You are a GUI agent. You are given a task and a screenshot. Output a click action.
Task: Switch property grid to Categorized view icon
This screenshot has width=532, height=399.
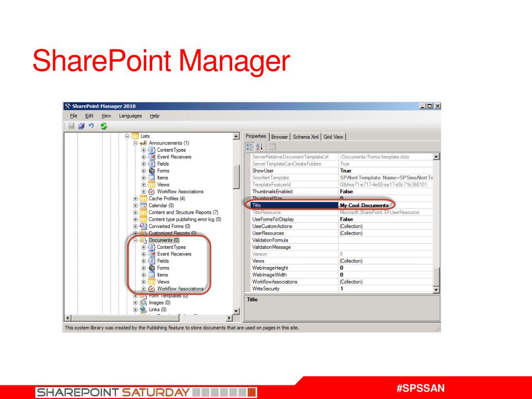[250, 147]
